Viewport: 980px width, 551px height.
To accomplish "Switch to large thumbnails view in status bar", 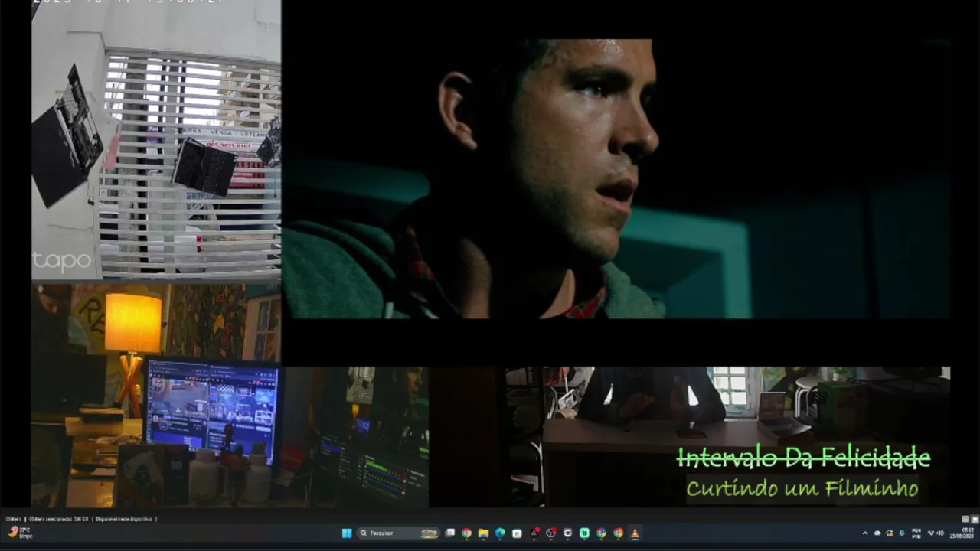I will (x=974, y=519).
